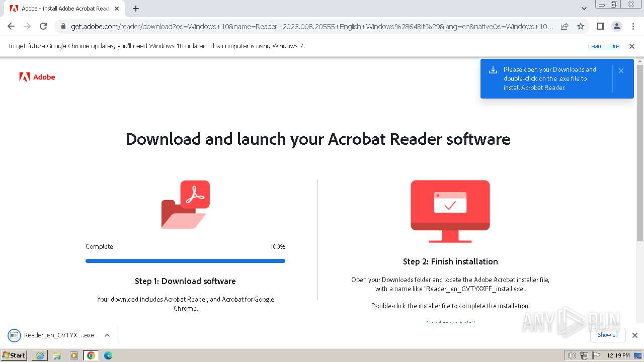Image resolution: width=644 pixels, height=362 pixels.
Task: Click the Adobe logo
Action: (37, 77)
